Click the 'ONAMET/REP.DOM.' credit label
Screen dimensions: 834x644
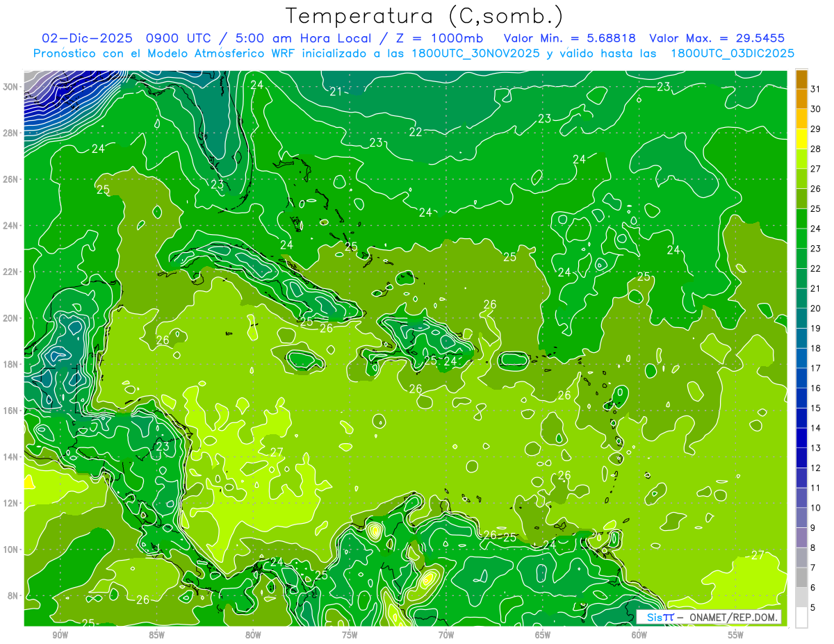732,617
